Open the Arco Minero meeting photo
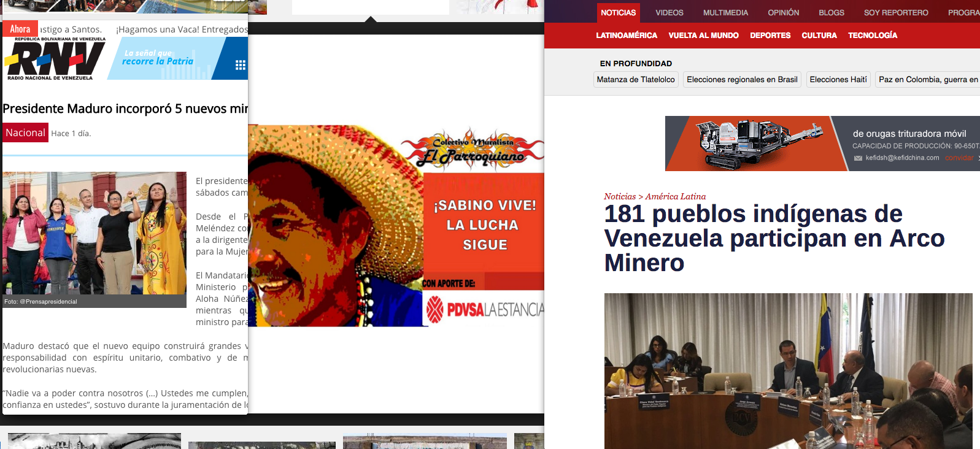Screen dimensions: 980x449 pos(788,371)
